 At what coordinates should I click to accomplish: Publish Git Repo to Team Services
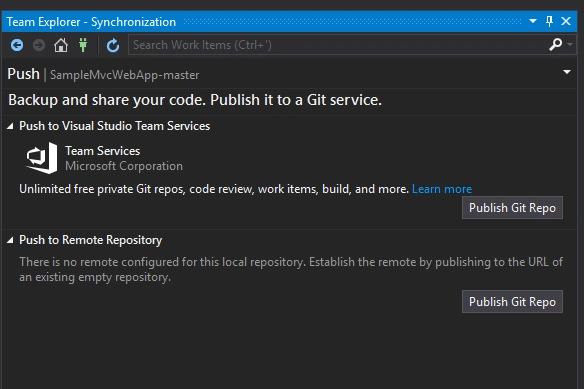512,208
